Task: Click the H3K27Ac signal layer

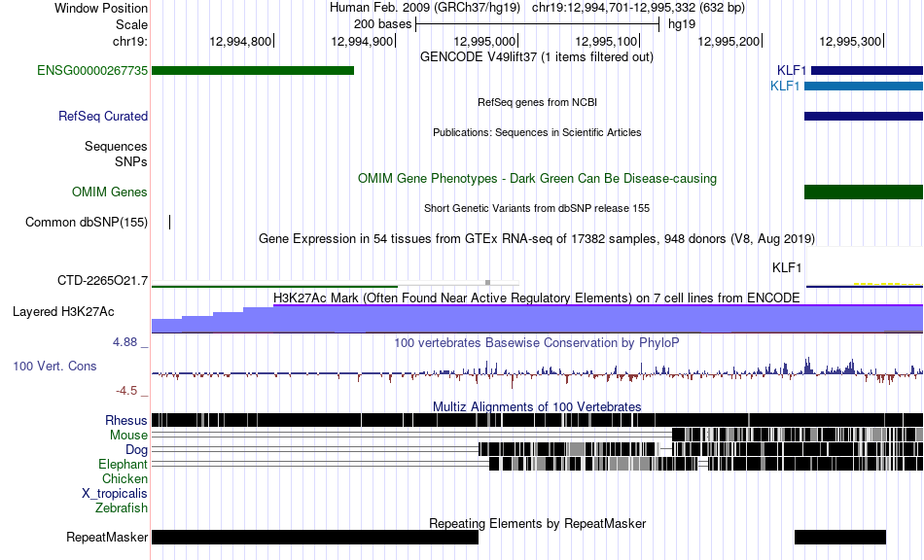Action: click(537, 319)
